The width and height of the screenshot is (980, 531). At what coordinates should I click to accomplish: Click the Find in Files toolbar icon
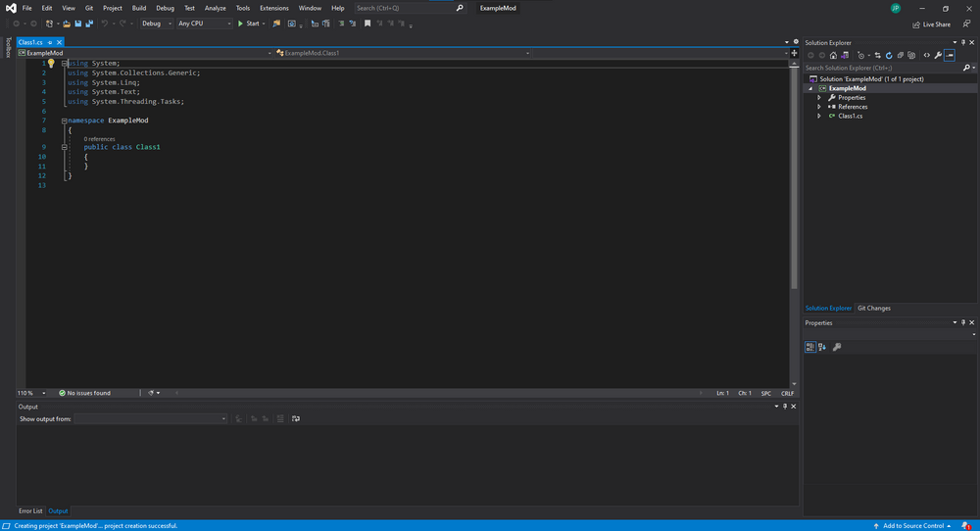(x=276, y=24)
